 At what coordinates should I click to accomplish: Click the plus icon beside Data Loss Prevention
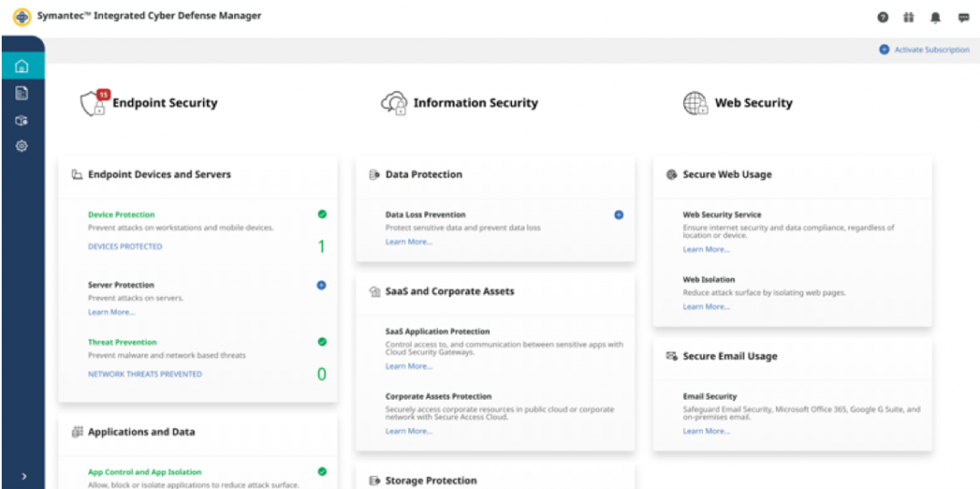click(618, 215)
